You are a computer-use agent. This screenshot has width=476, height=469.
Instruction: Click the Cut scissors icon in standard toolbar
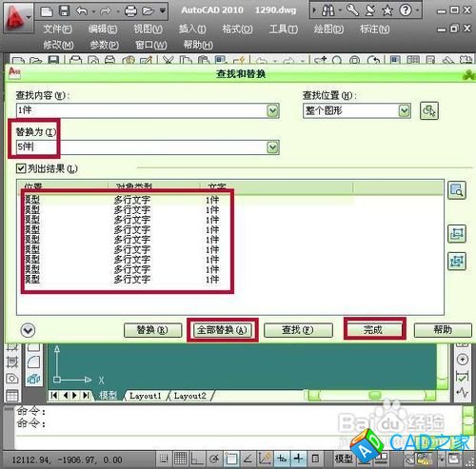point(169,60)
